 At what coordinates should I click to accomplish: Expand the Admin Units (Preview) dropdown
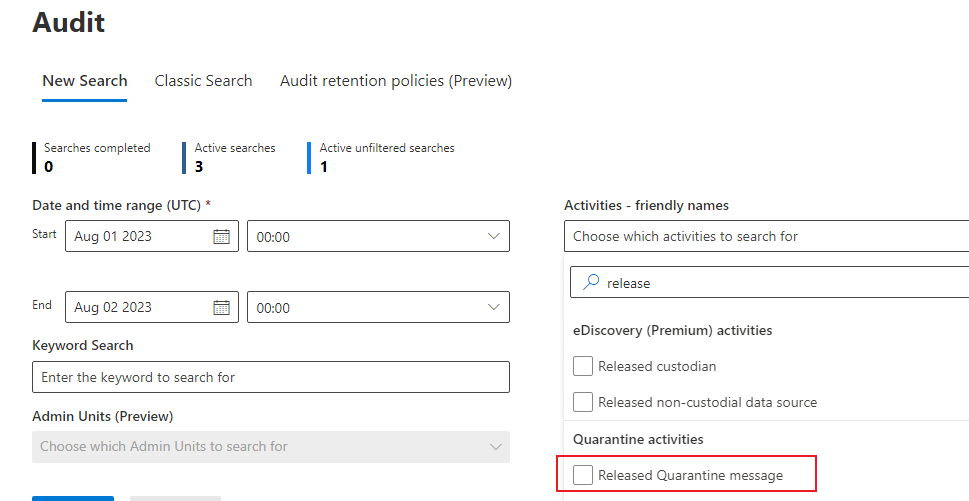tap(493, 446)
